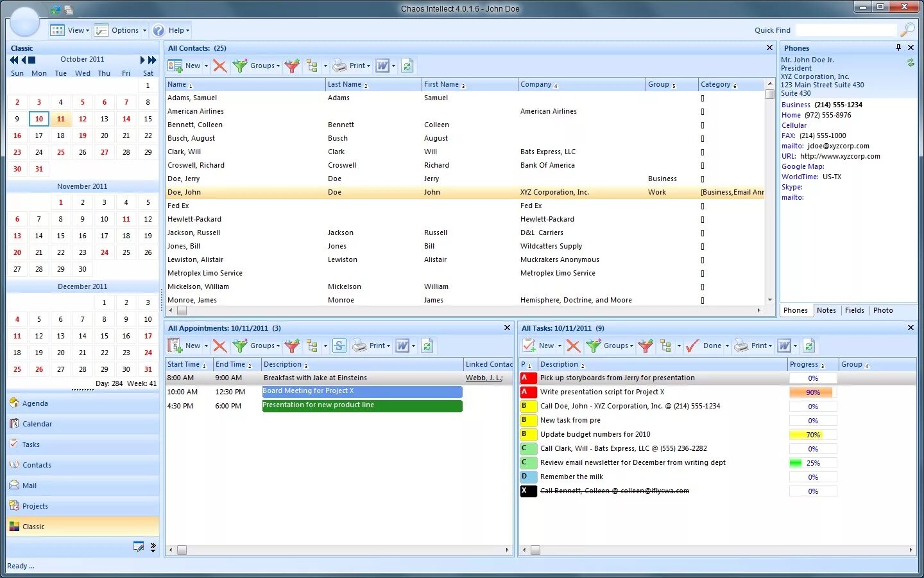Click the Skype link in Phones panel
Viewport: 924px width, 578px height.
[792, 187]
